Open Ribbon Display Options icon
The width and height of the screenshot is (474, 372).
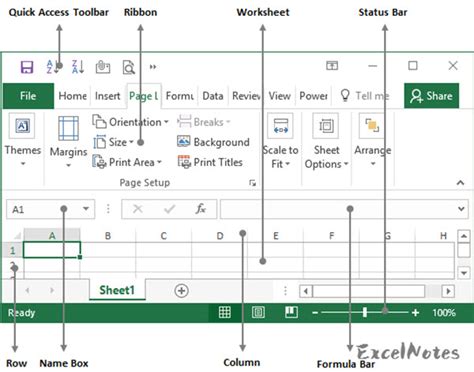332,66
